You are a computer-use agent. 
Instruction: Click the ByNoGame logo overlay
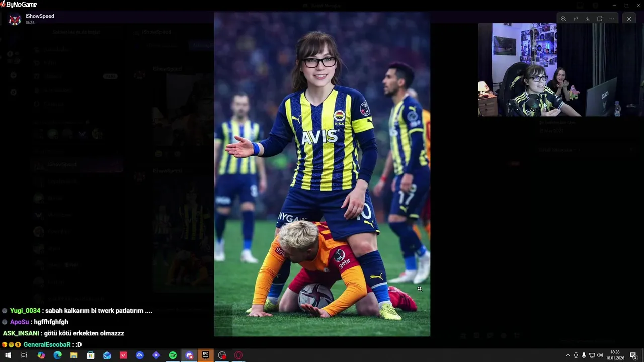pyautogui.click(x=19, y=5)
